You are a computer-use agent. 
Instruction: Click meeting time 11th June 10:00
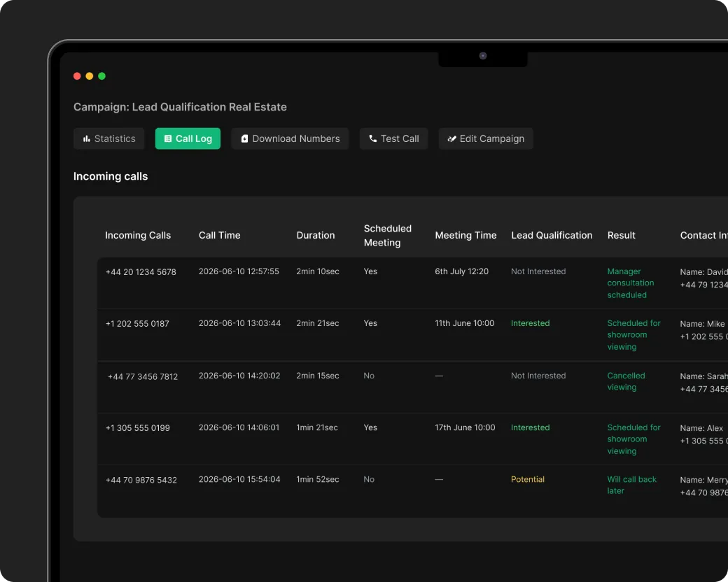(x=465, y=323)
